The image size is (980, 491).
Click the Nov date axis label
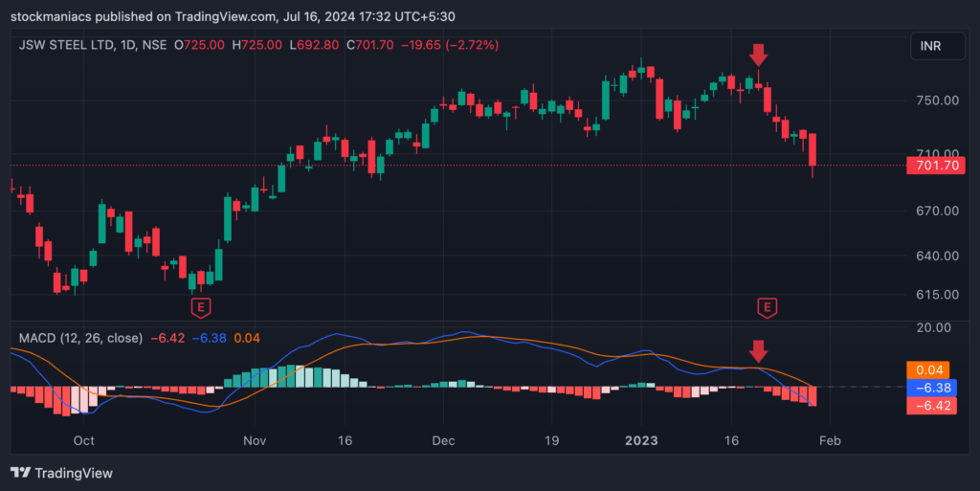tap(255, 440)
